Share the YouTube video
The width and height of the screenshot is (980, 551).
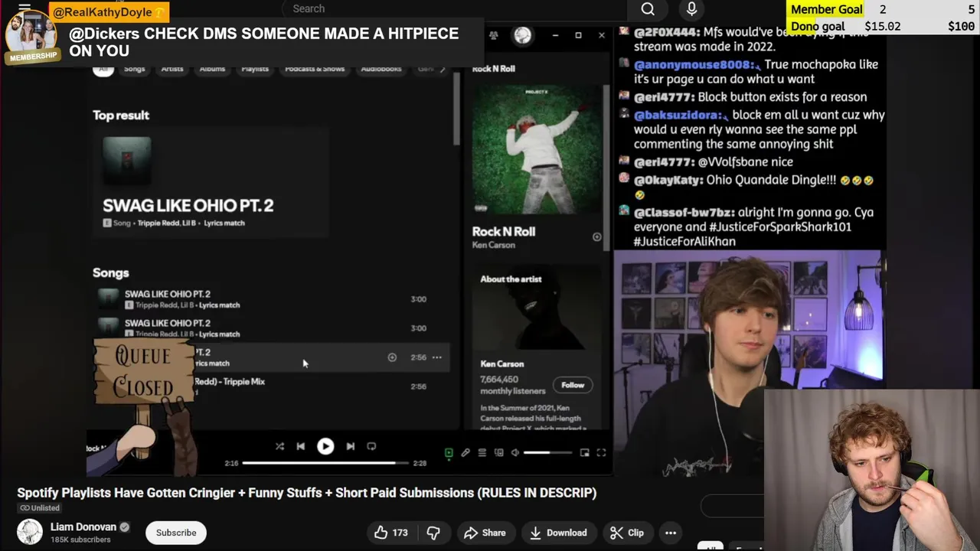point(484,533)
